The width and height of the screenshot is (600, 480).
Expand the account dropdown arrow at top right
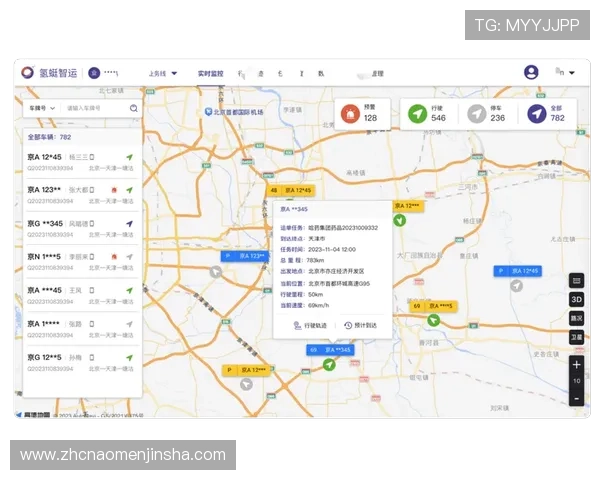[572, 73]
